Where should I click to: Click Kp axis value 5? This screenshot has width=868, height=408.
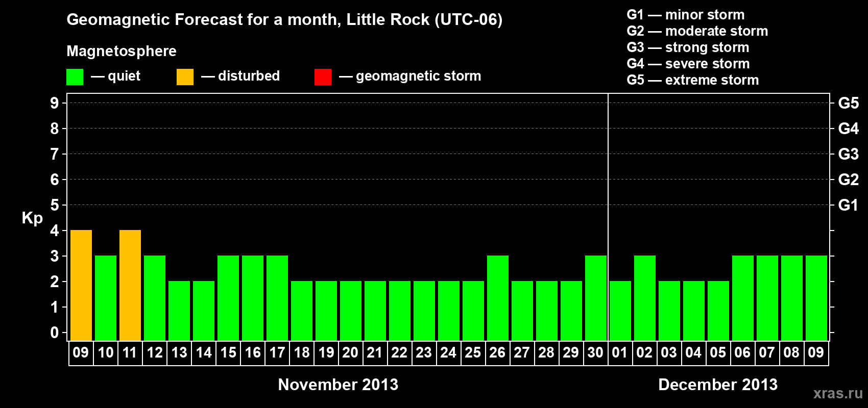click(x=55, y=205)
